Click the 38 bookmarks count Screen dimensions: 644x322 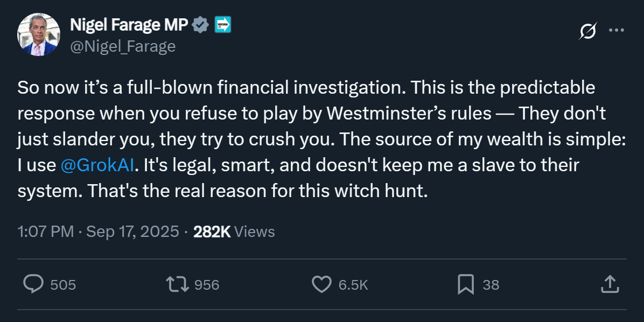[491, 285]
